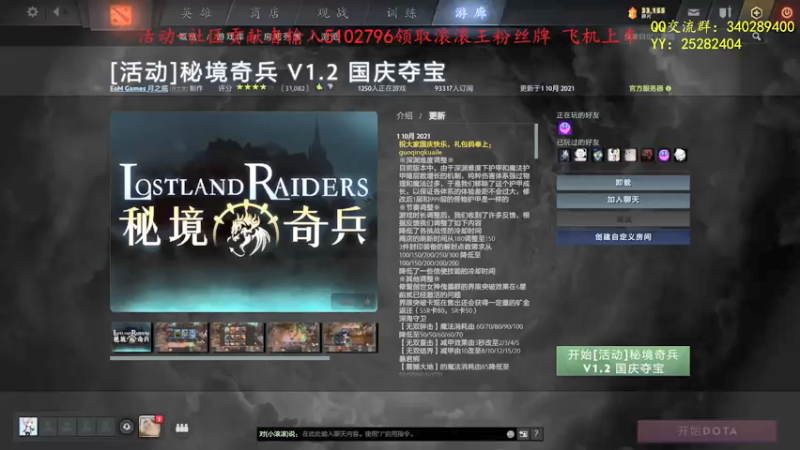
Task: Click the large Lostland Raiders preview image
Action: [x=244, y=212]
